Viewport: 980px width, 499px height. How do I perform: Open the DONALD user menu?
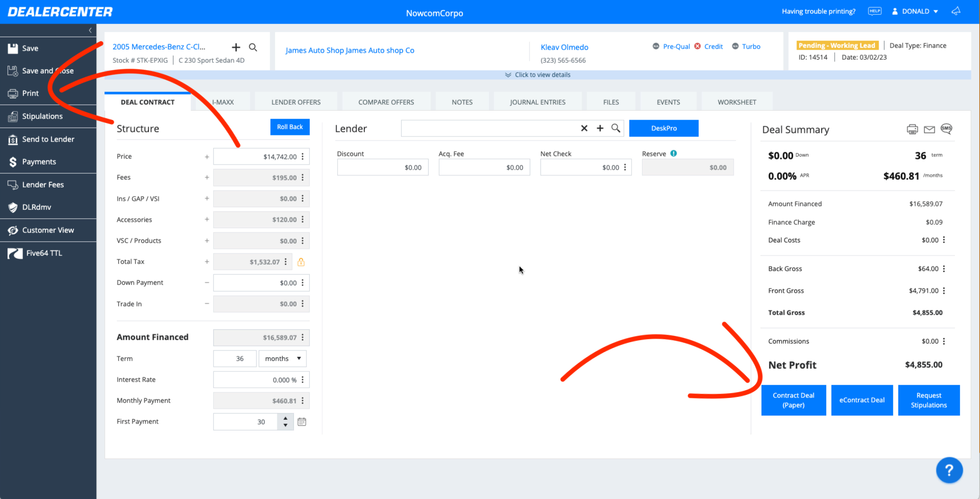915,11
